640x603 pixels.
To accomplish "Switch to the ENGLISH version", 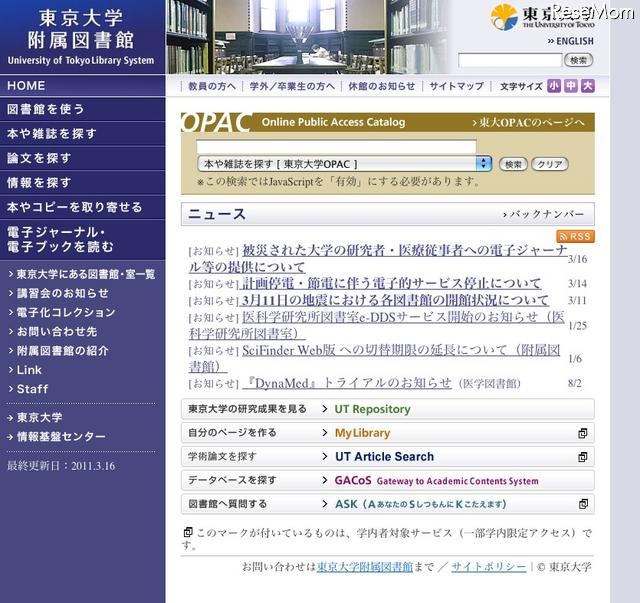I will coord(571,41).
